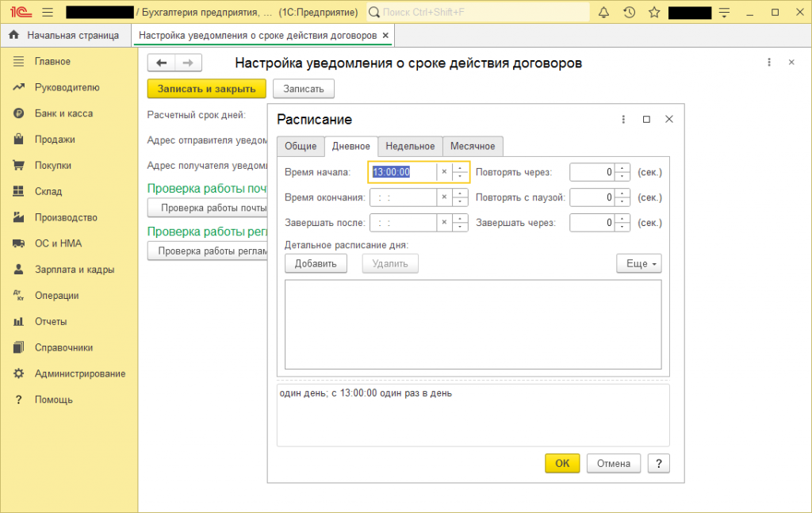
Task: Open the notifications bell icon
Action: coord(603,13)
